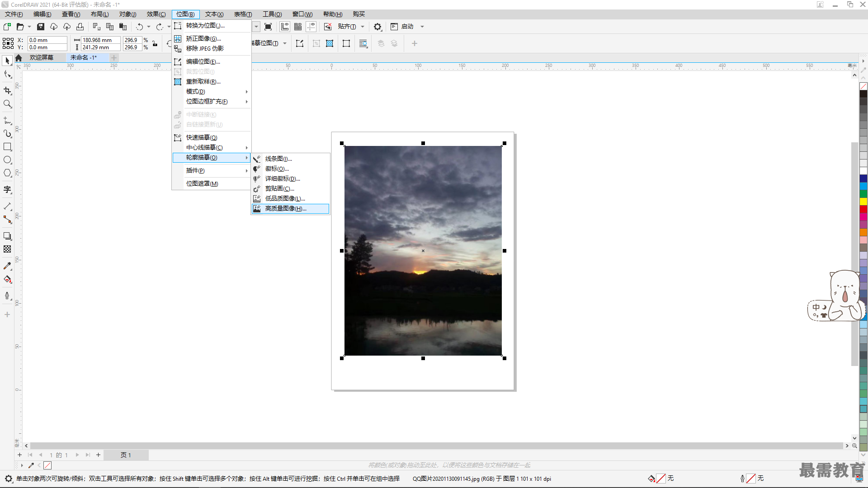Click the Open folder icon in toolbar
The width and height of the screenshot is (868, 488).
point(20,27)
